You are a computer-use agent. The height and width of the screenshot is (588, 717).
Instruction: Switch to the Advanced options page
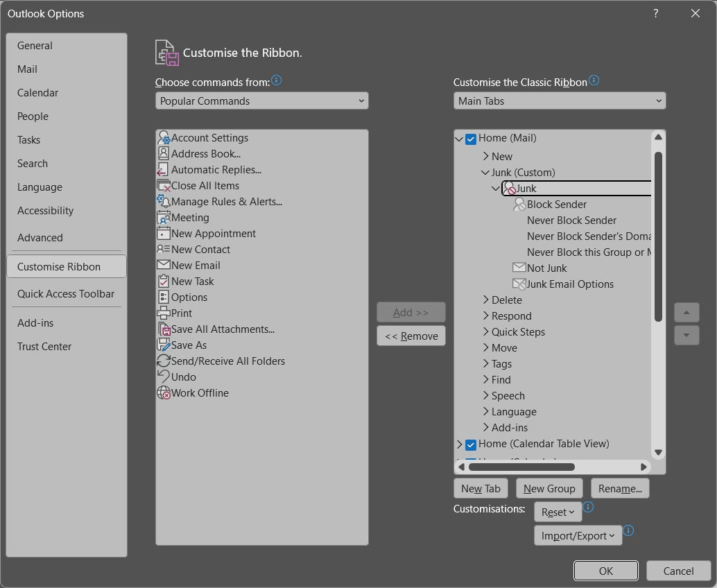point(67,237)
